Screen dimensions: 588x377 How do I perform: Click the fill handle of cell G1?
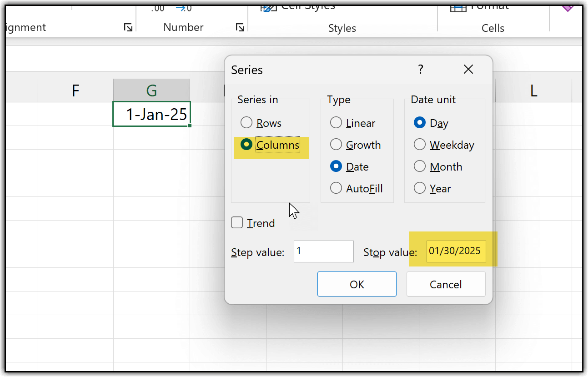pyautogui.click(x=189, y=126)
